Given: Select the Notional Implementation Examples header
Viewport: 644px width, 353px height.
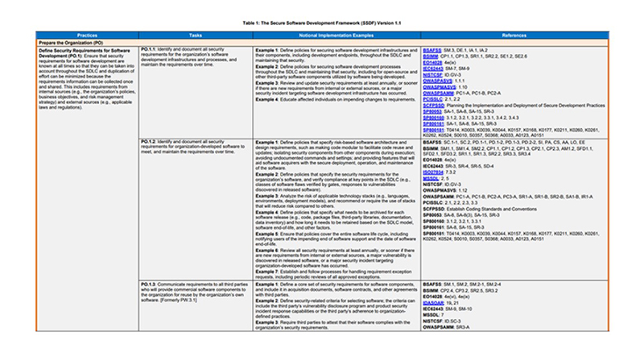Looking at the screenshot, I should [x=336, y=35].
